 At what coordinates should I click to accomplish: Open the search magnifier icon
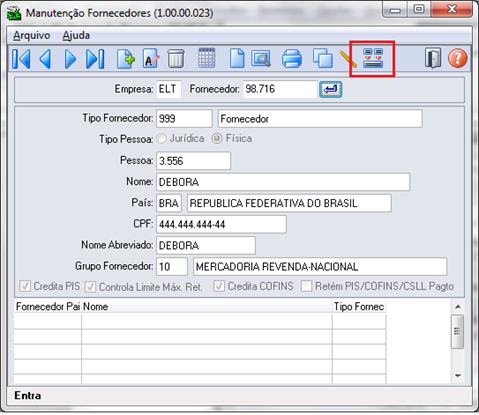coord(261,59)
